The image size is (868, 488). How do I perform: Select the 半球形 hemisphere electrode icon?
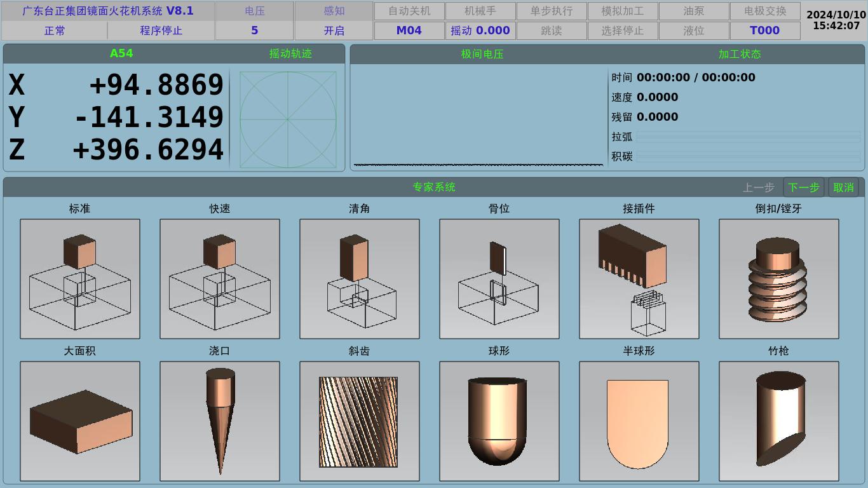coord(639,421)
